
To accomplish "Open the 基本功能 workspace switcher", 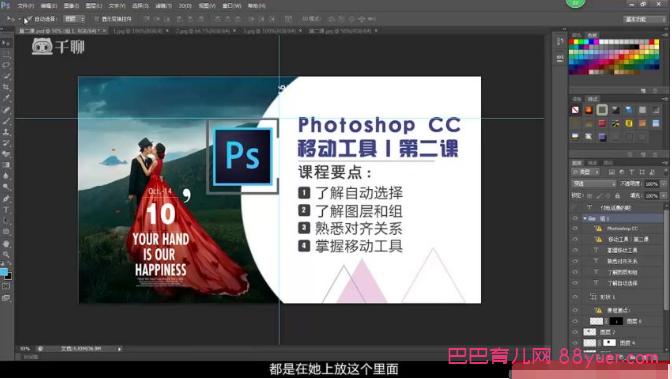I will (644, 19).
